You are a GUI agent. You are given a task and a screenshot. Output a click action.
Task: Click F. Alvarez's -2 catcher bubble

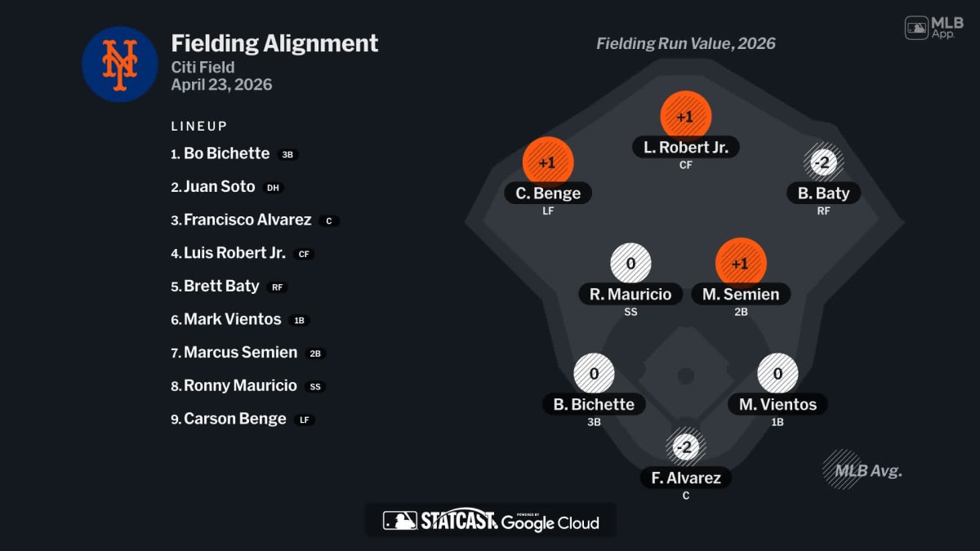click(685, 447)
